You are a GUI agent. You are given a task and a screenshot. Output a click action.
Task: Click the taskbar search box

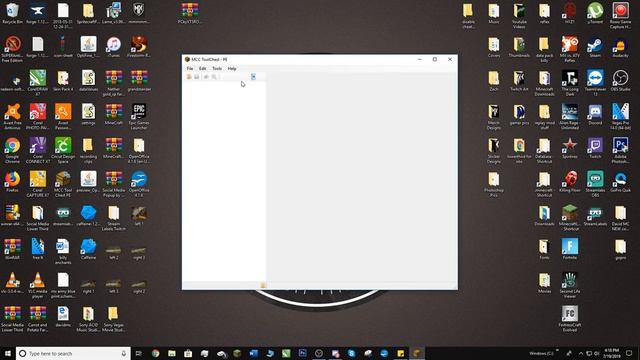point(73,353)
